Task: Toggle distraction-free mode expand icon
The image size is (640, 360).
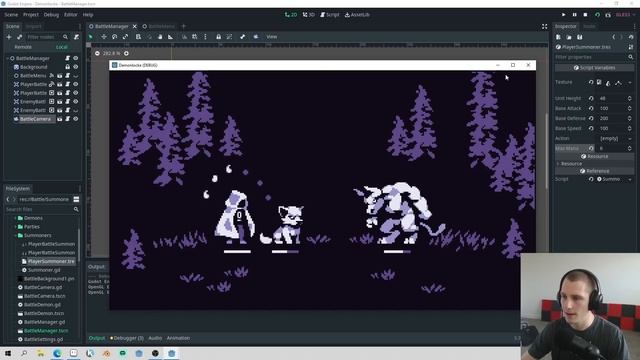Action: [x=544, y=27]
